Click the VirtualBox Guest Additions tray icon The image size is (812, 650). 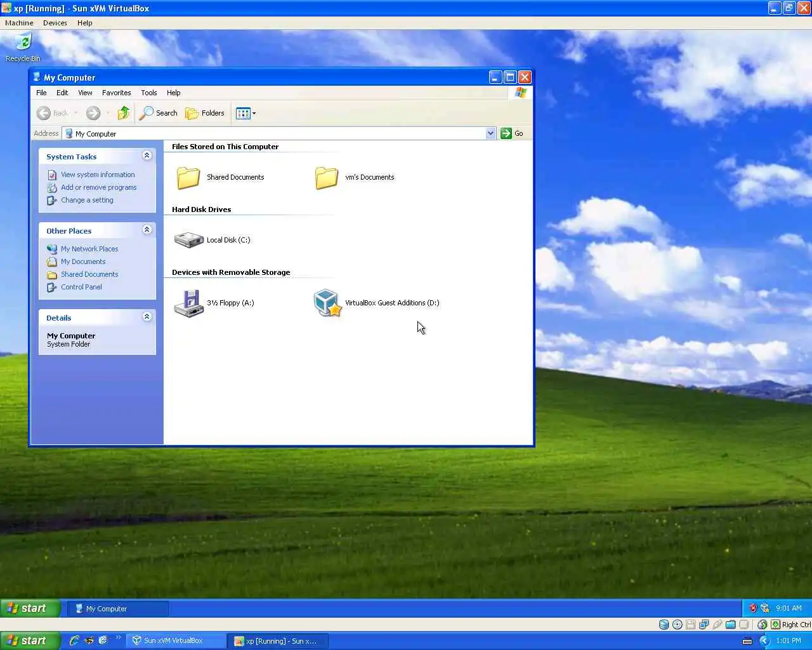[764, 608]
